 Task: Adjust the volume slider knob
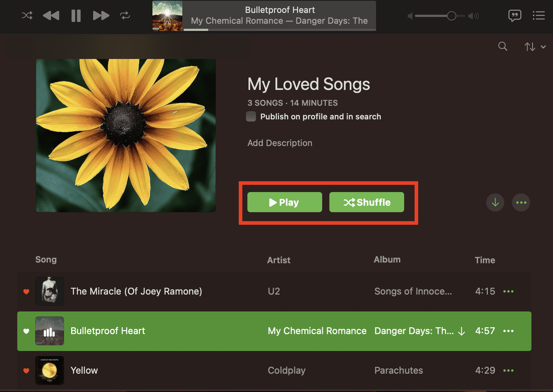tap(452, 16)
